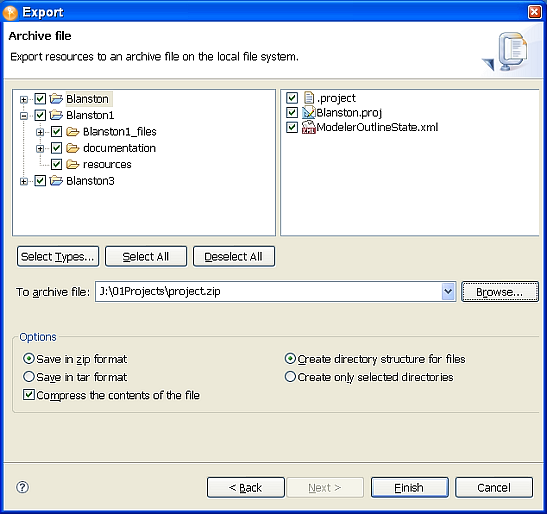Select the Blanston3 tree row label

click(90, 180)
